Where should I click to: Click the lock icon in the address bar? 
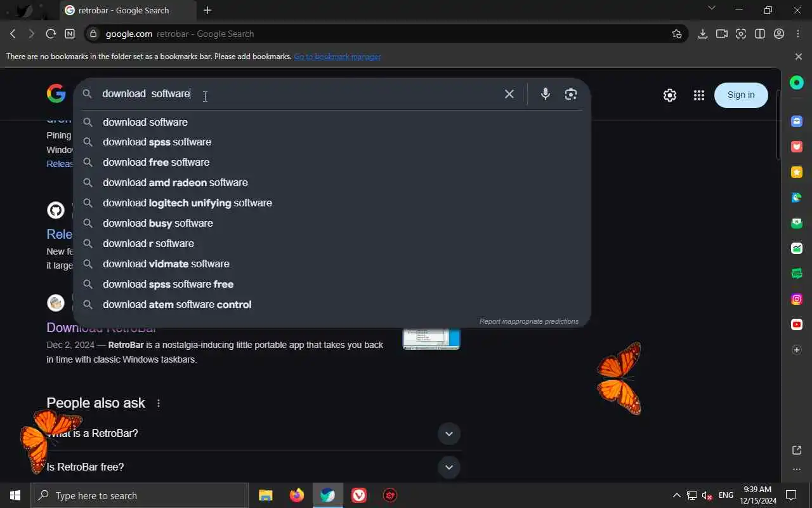94,34
